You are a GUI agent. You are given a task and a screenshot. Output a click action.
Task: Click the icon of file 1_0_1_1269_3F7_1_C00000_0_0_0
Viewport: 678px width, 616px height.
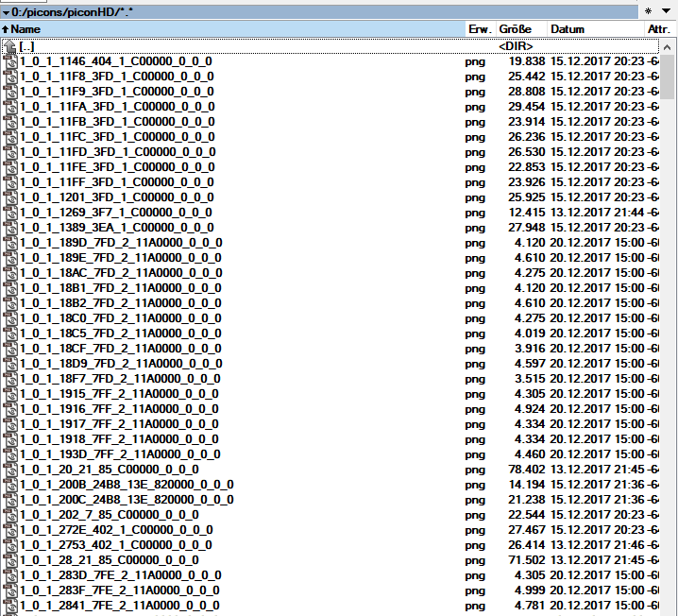coord(10,213)
